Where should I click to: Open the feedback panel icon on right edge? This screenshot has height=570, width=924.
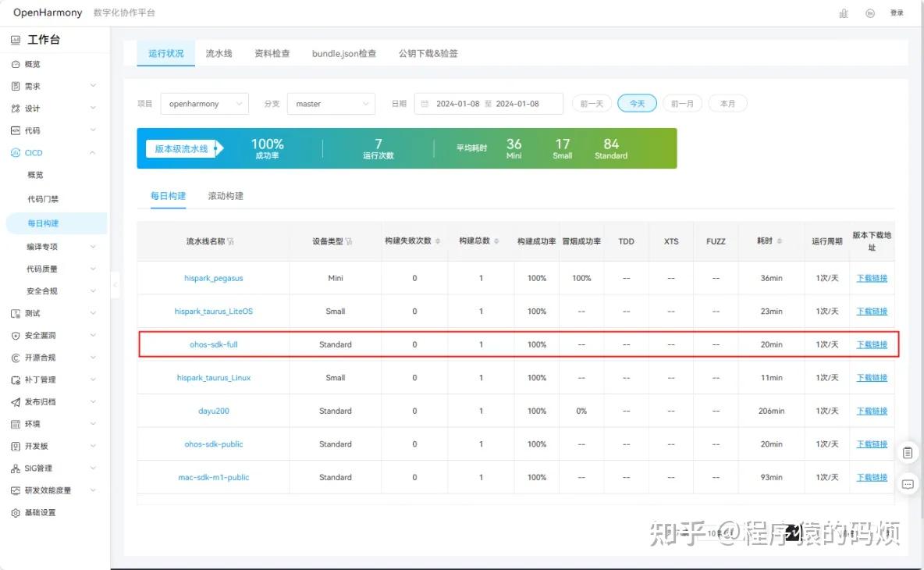pyautogui.click(x=908, y=452)
